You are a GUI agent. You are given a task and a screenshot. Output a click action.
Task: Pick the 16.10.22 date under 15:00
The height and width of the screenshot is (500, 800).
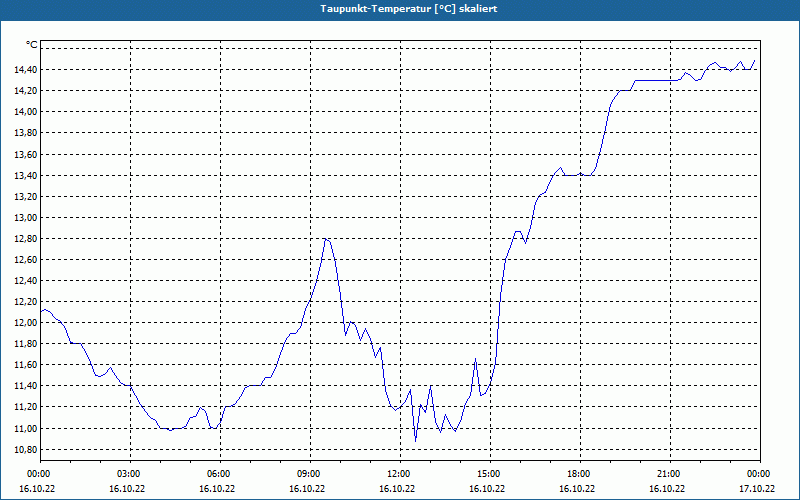point(487,488)
